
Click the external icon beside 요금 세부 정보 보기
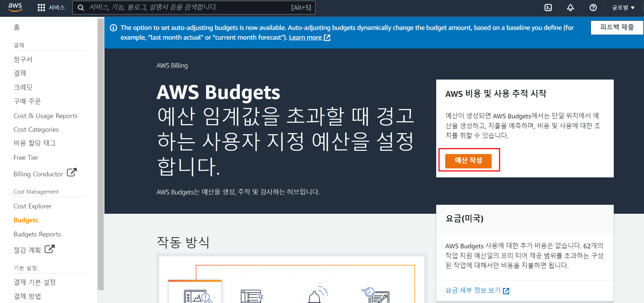point(506,291)
